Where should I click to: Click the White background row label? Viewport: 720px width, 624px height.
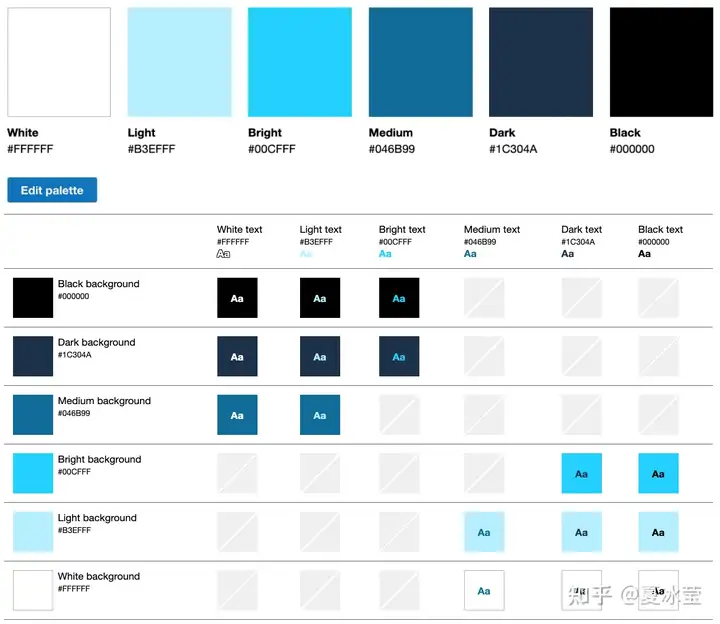pyautogui.click(x=99, y=576)
